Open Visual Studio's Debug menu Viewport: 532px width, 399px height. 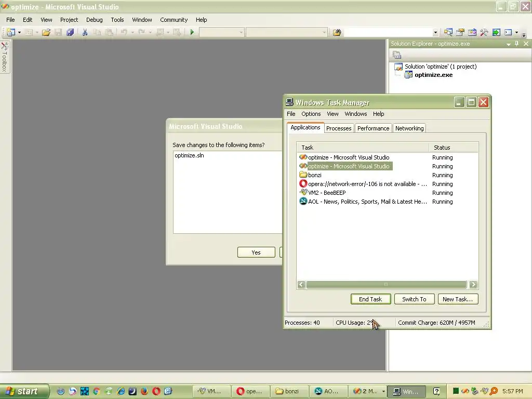(x=95, y=20)
